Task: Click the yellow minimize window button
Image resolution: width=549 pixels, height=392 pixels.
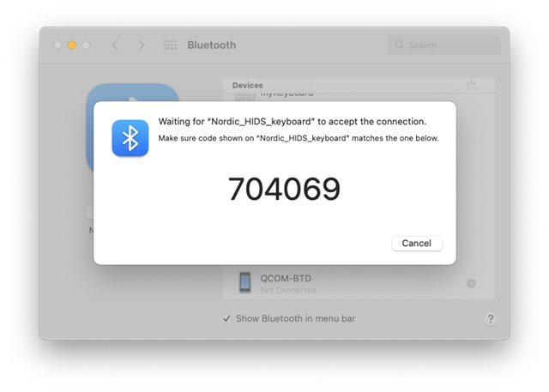Action: pyautogui.click(x=72, y=45)
